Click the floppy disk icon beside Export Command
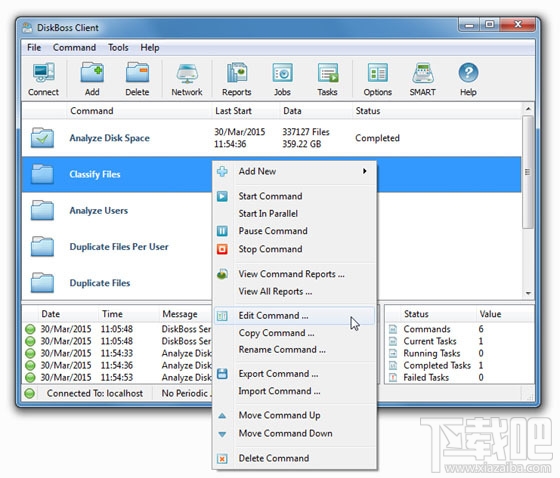The width and height of the screenshot is (560, 478). (222, 374)
